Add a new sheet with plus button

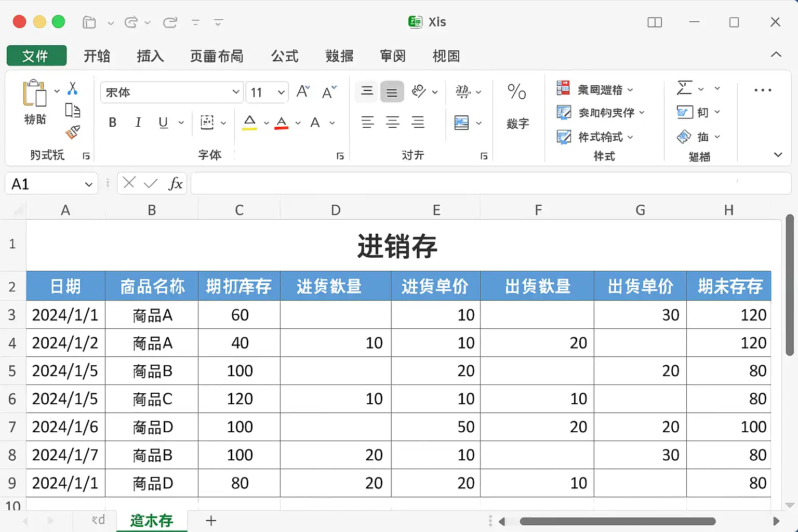click(211, 521)
